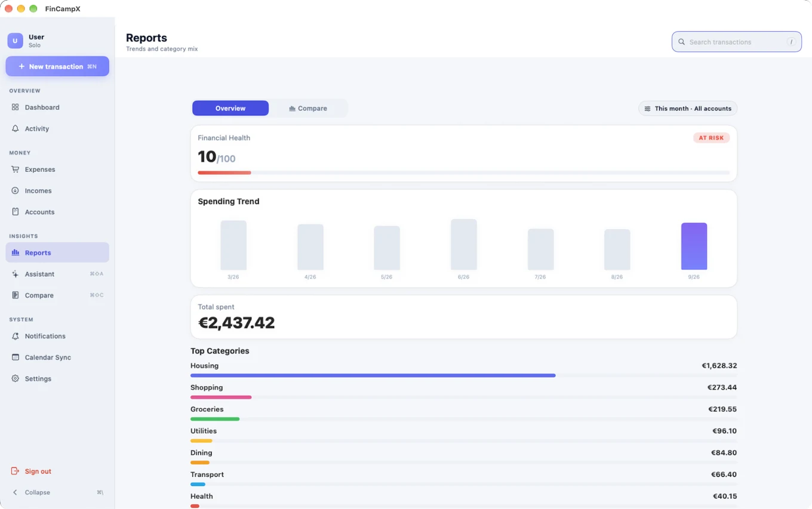Click the user avatar letter U
Image resolution: width=812 pixels, height=509 pixels.
point(15,41)
